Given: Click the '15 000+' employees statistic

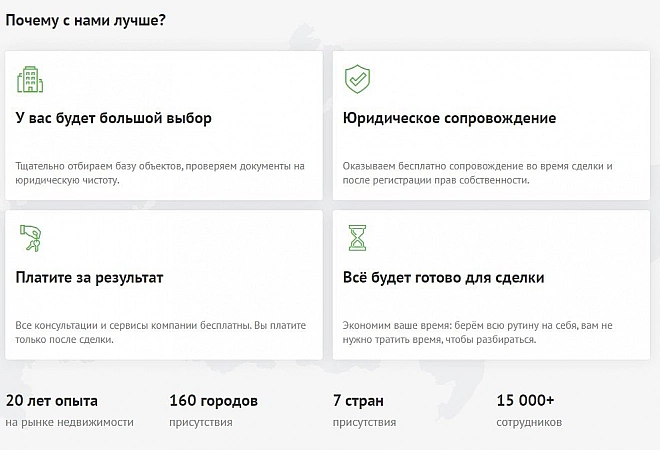Looking at the screenshot, I should 525,401.
